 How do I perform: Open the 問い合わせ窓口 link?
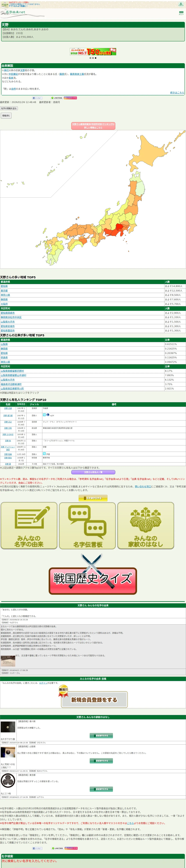coord(143,486)
